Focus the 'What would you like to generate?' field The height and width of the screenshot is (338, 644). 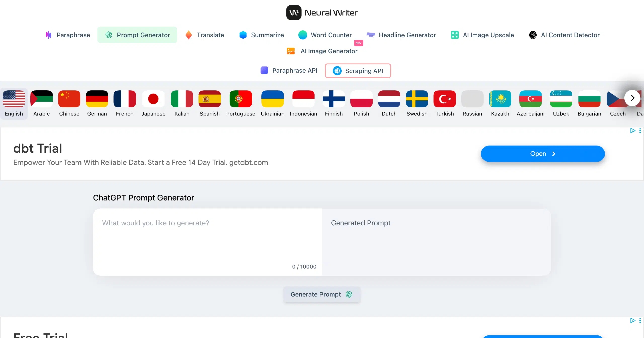[x=207, y=242]
